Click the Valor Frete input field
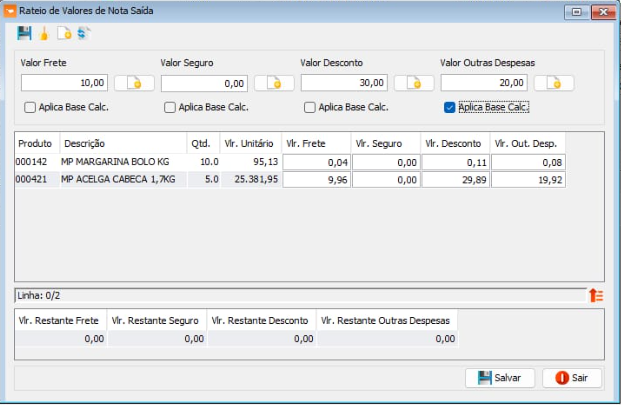Screen dimensions: 621x405 (x=65, y=83)
